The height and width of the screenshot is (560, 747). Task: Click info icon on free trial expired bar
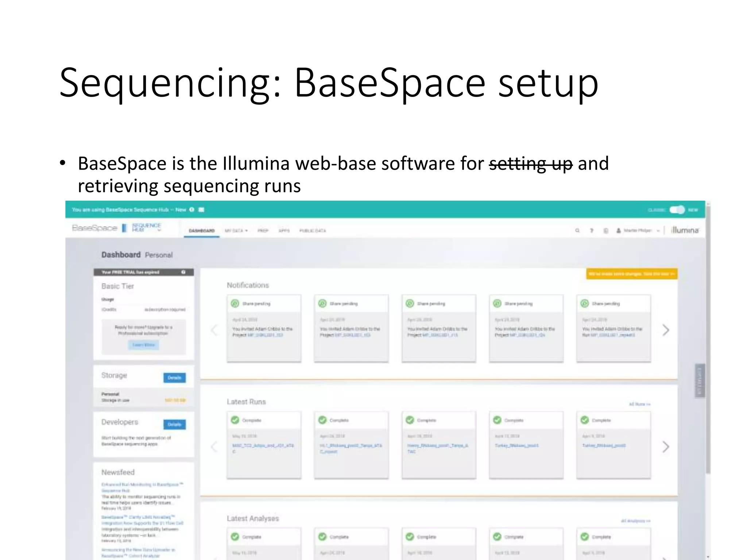[x=183, y=272]
